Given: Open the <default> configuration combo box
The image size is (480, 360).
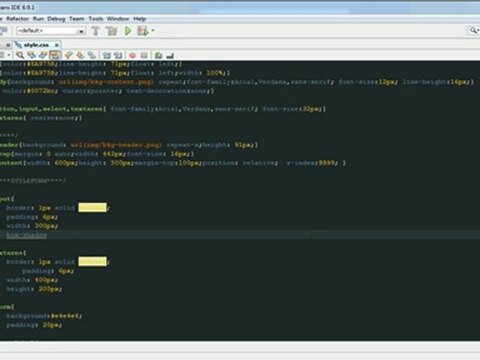Looking at the screenshot, I should [x=51, y=31].
